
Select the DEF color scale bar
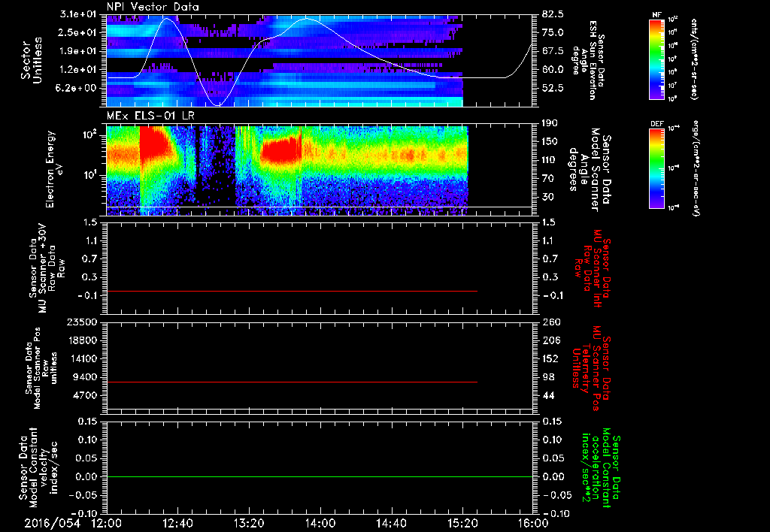(x=657, y=168)
